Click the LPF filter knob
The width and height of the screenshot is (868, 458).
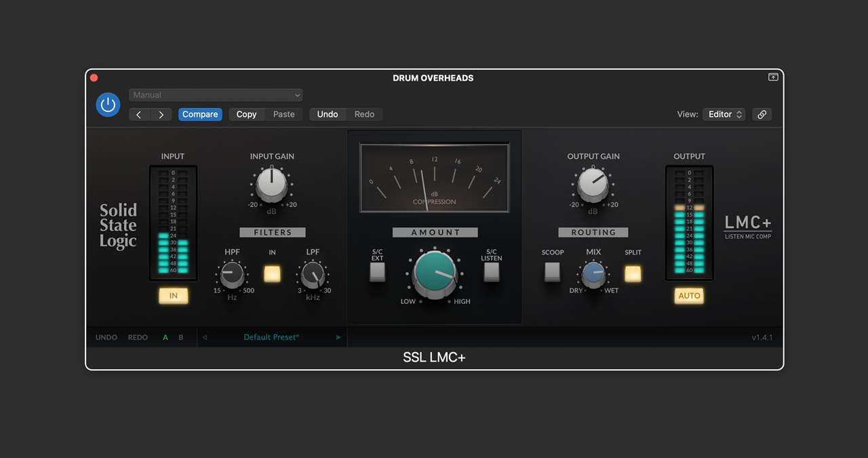pos(313,275)
